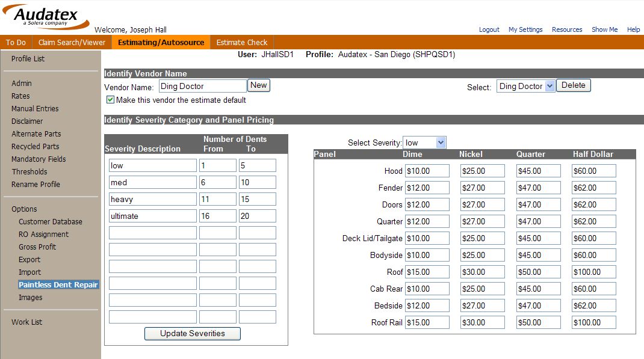
Task: Open the Help link
Action: [633, 29]
